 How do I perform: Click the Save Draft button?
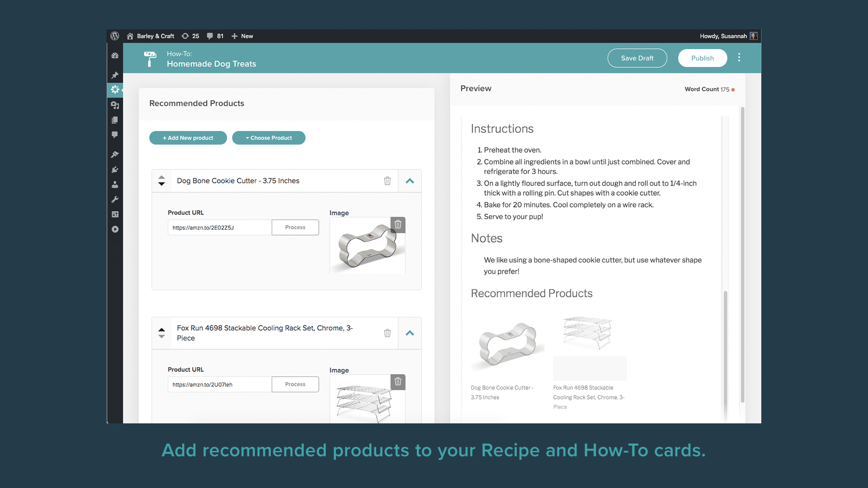tap(637, 58)
